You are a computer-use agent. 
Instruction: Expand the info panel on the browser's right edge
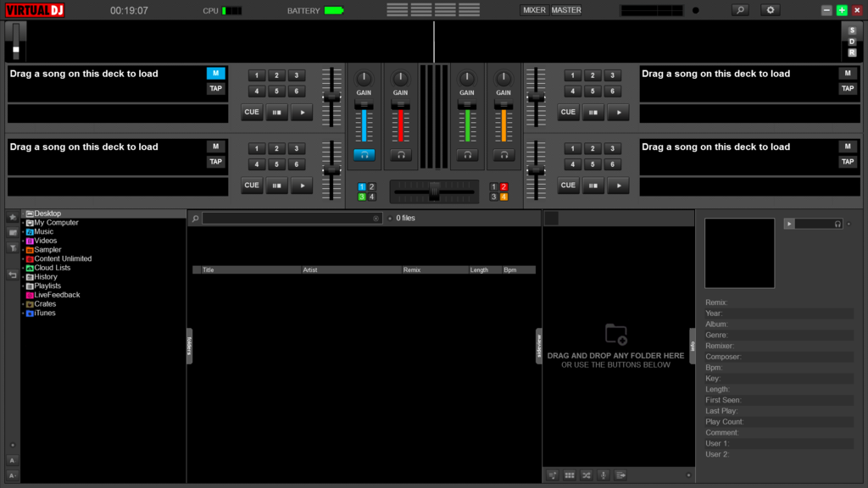click(x=693, y=345)
